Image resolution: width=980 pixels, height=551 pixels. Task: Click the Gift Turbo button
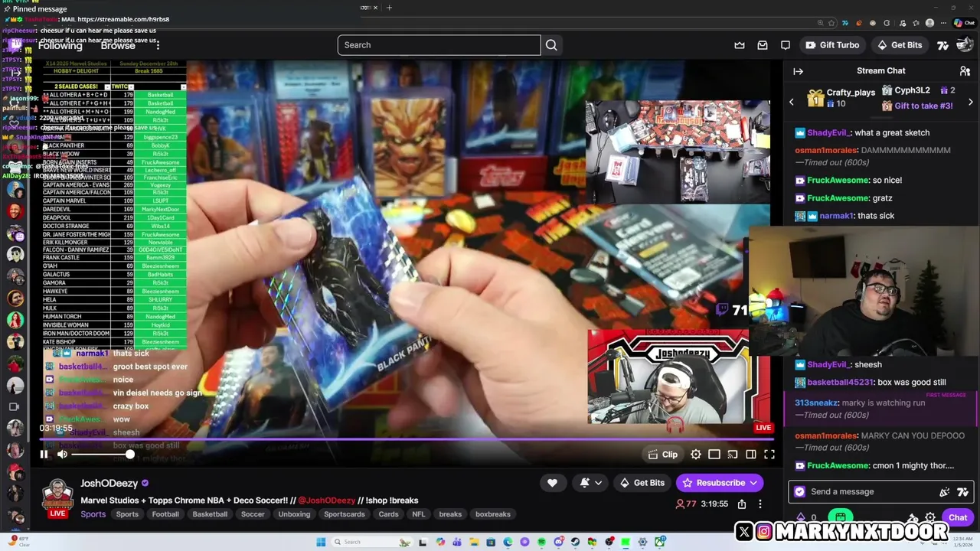(x=832, y=45)
